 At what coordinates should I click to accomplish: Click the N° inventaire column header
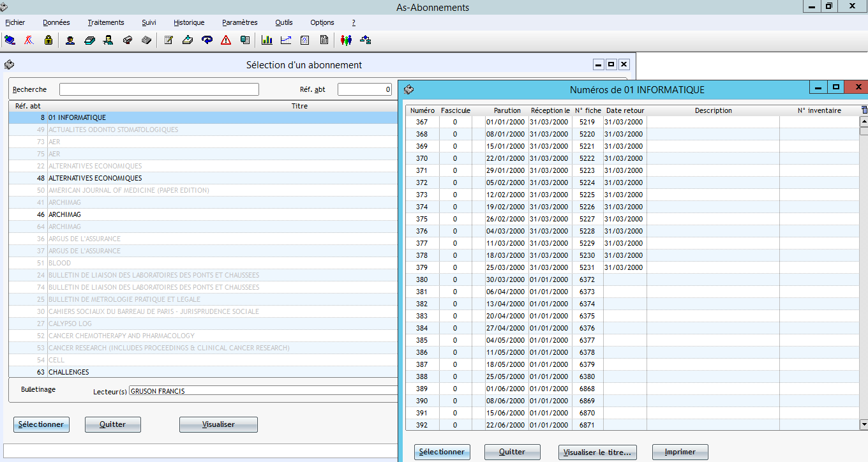pos(819,110)
